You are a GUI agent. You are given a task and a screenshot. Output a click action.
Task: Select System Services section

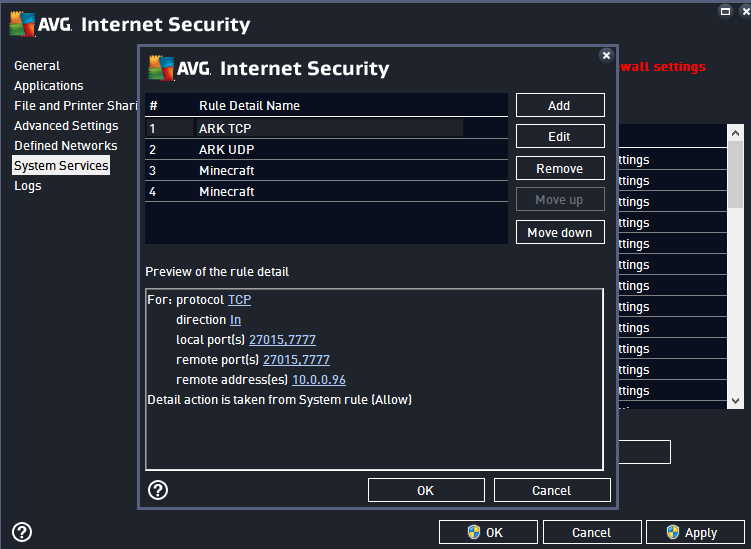pyautogui.click(x=61, y=165)
